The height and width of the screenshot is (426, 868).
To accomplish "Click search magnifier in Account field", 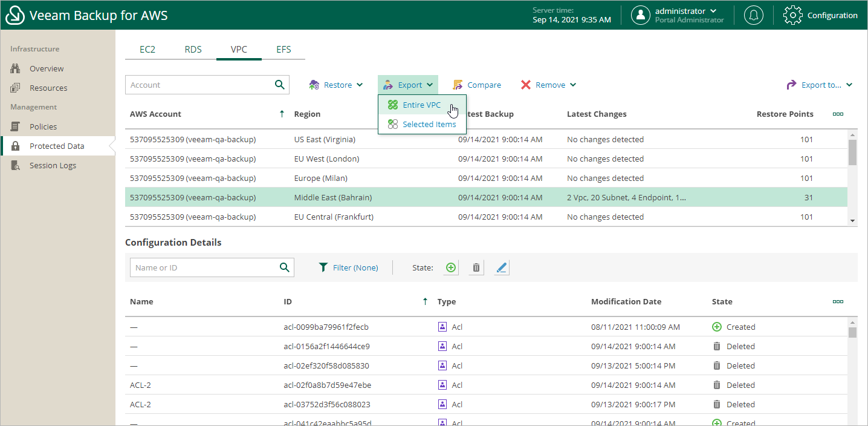I will point(279,85).
